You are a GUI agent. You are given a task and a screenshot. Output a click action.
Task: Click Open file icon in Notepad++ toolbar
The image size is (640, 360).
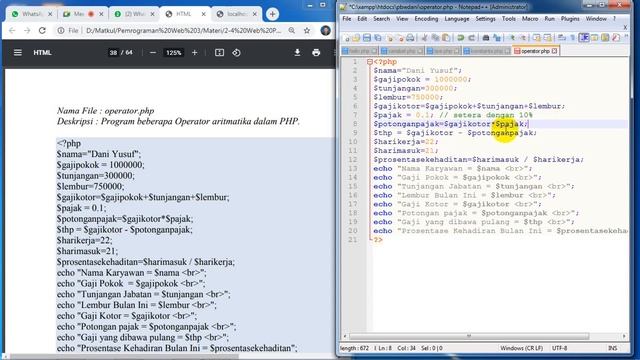[x=356, y=38]
